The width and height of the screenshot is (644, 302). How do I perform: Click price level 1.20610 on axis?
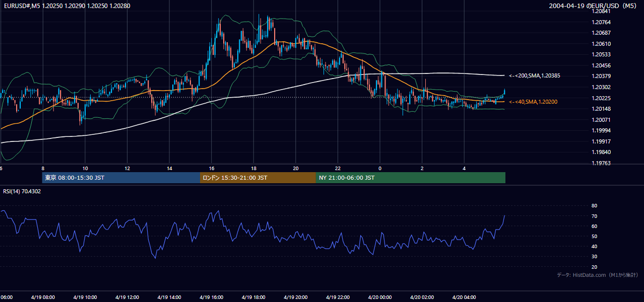602,44
